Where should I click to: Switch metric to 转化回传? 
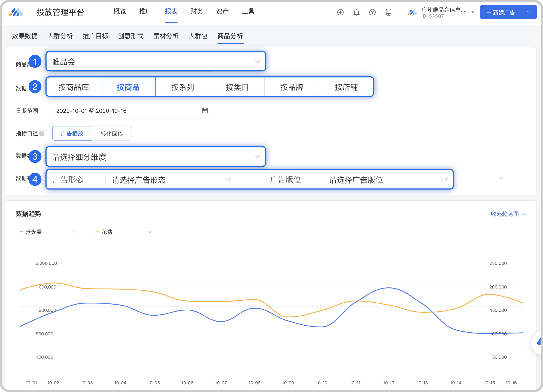[112, 133]
